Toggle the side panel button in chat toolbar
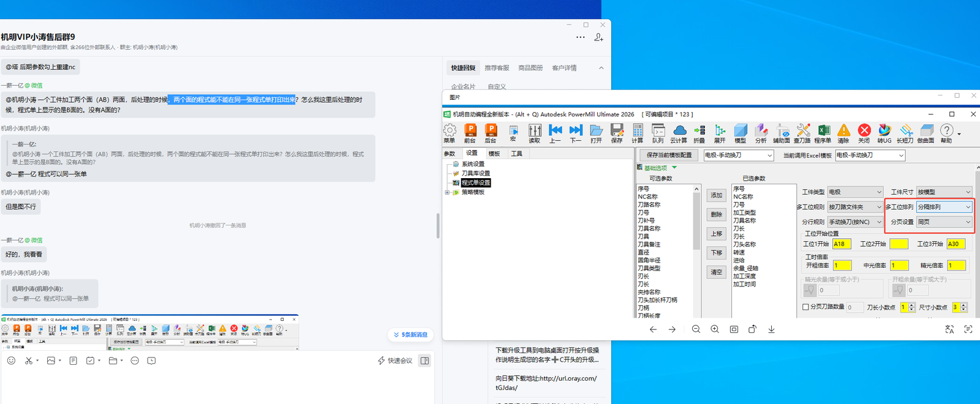 (x=424, y=361)
